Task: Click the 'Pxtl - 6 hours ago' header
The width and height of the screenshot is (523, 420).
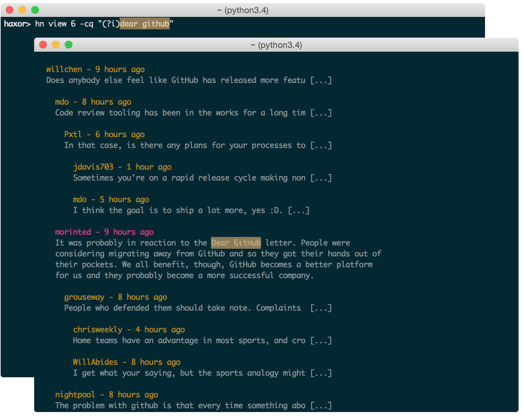Action: point(104,135)
